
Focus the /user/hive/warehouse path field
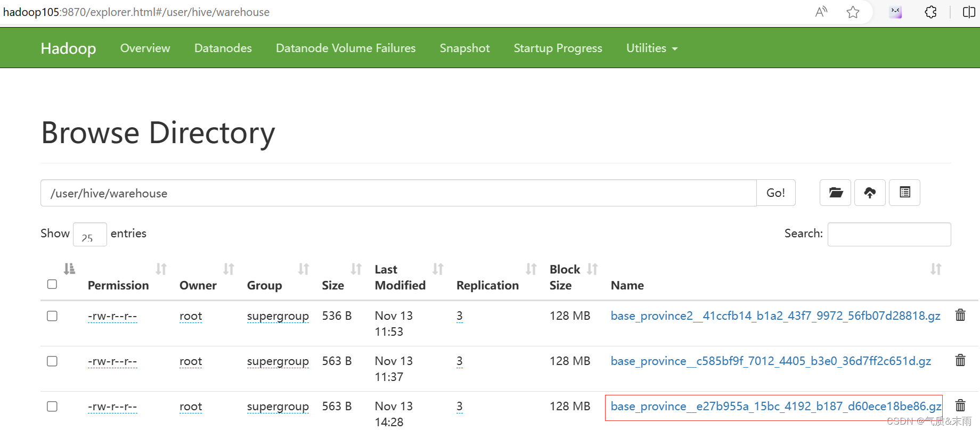(398, 193)
